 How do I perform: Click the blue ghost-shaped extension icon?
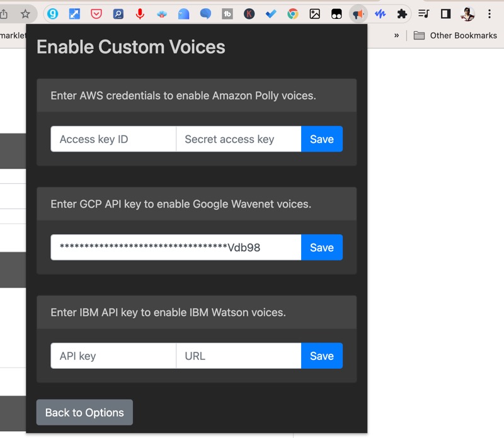[x=183, y=14]
